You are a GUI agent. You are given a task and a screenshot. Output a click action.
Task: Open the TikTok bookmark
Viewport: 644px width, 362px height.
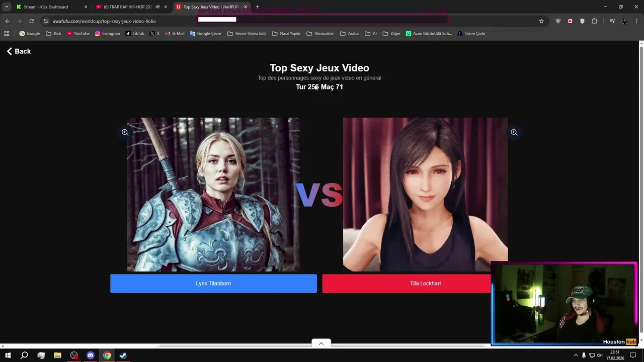(x=135, y=34)
